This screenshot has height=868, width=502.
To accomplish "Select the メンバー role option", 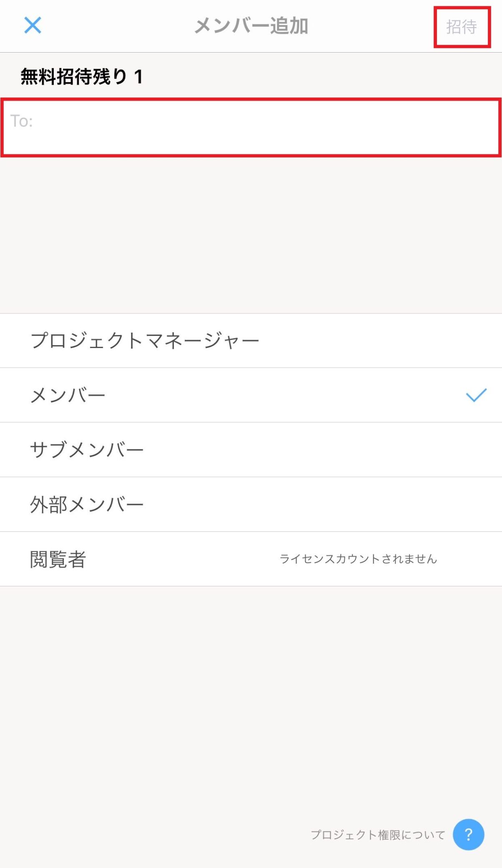I will 251,395.
